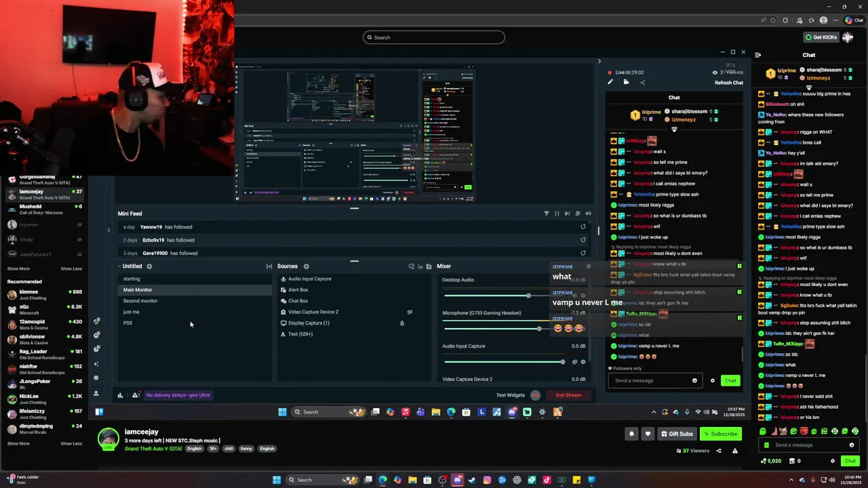Collapse Streamlabs right chat panel arrow
Screen dimensions: 868x488
599,61
